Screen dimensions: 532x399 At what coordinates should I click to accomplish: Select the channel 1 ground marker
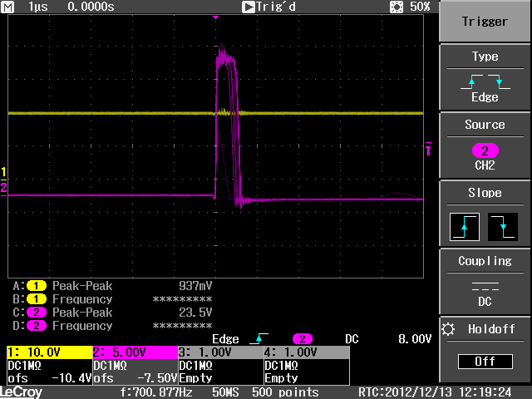[3, 173]
